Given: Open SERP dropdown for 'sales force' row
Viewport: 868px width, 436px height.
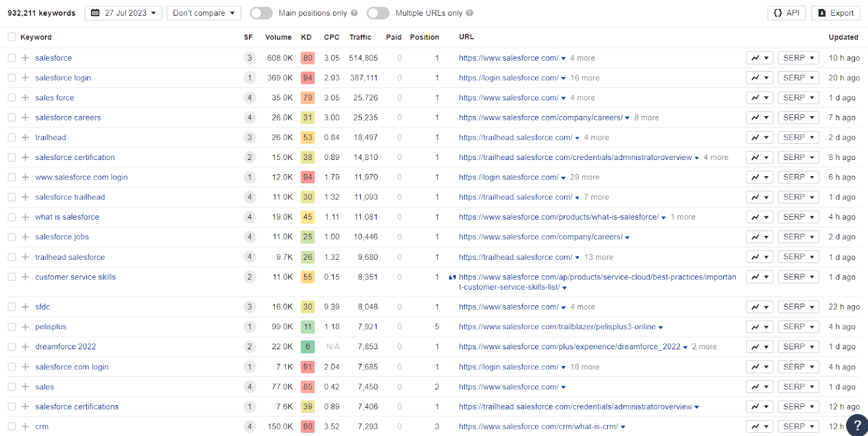Looking at the screenshot, I should (x=799, y=98).
